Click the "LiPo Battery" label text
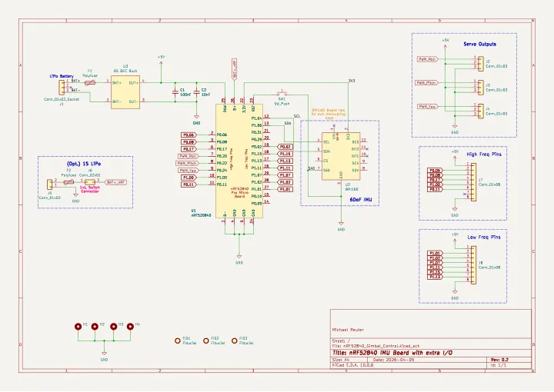 pos(62,76)
